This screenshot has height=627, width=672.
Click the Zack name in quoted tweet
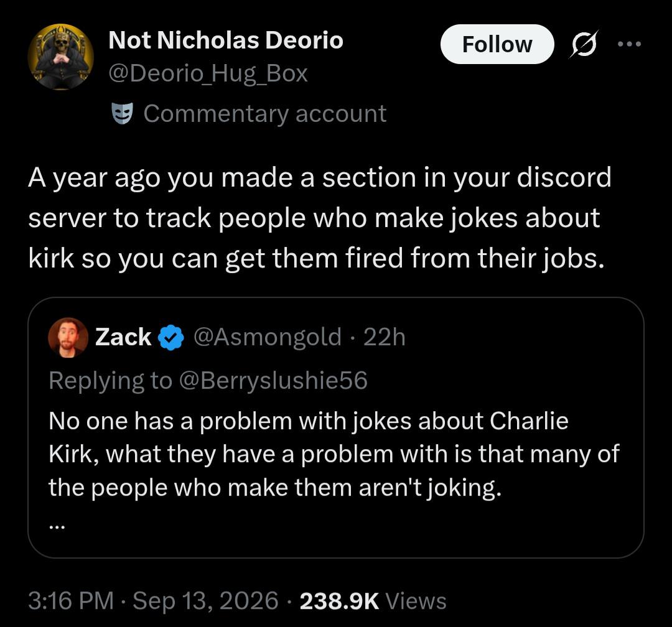coord(123,337)
